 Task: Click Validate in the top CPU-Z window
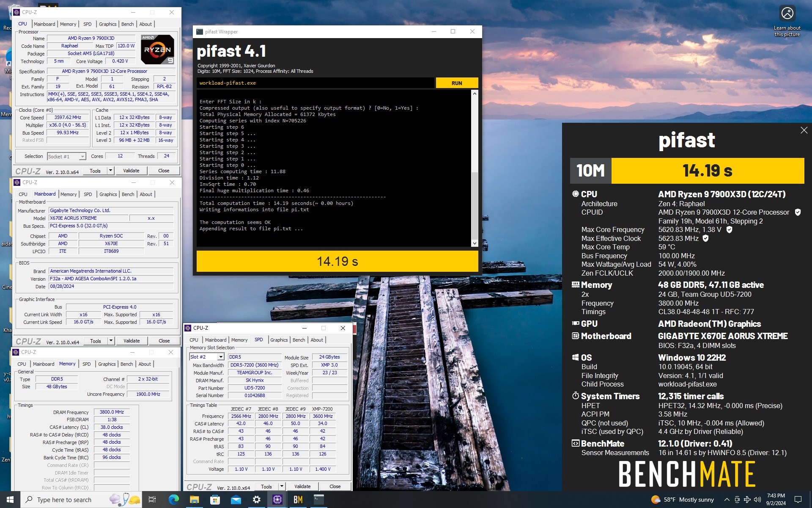point(131,171)
